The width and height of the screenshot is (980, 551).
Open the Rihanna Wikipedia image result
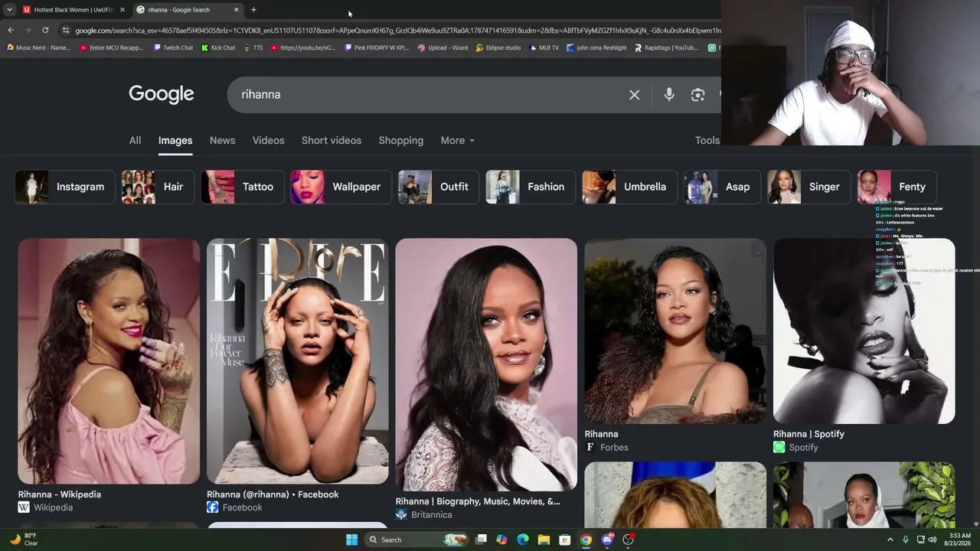click(109, 361)
